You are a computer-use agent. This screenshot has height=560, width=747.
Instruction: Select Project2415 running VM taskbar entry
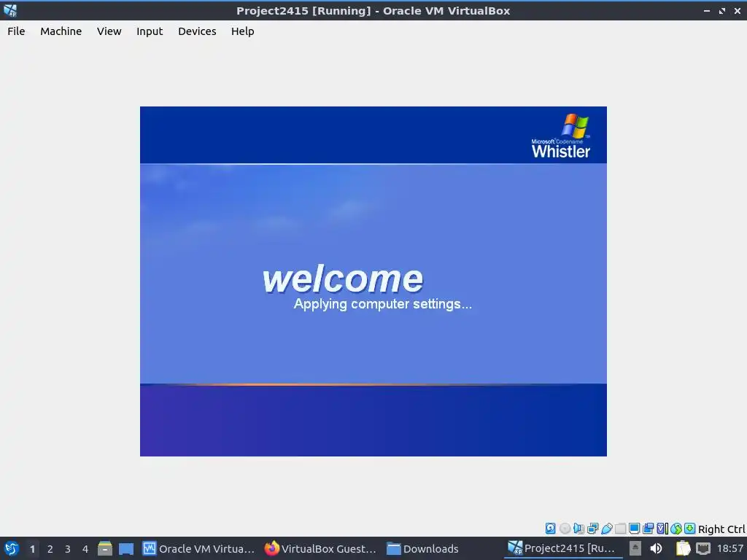562,548
